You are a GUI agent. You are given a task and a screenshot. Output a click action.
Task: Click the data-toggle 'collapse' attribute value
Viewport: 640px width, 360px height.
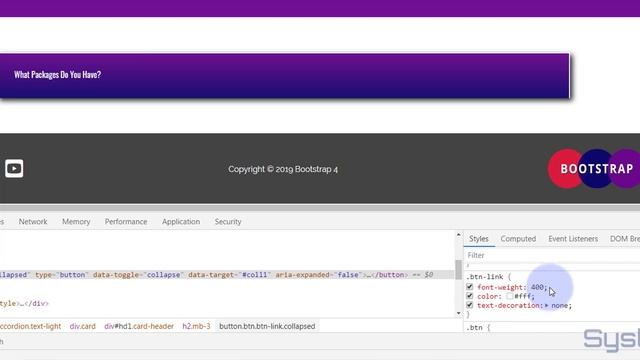point(164,275)
